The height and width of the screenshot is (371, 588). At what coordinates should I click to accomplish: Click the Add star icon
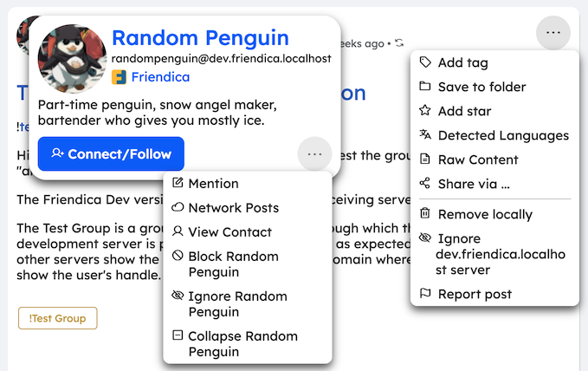click(424, 111)
